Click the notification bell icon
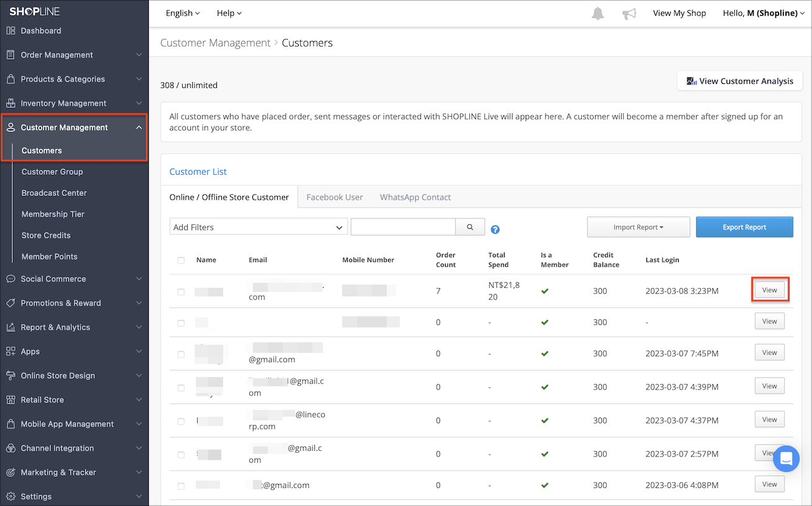The image size is (812, 506). 598,14
